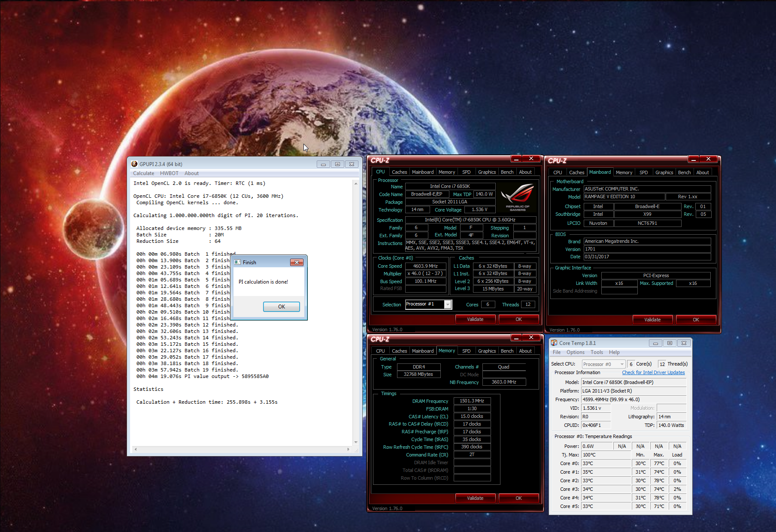The height and width of the screenshot is (532, 776).
Task: Minimize the GPUPI window
Action: coord(323,164)
